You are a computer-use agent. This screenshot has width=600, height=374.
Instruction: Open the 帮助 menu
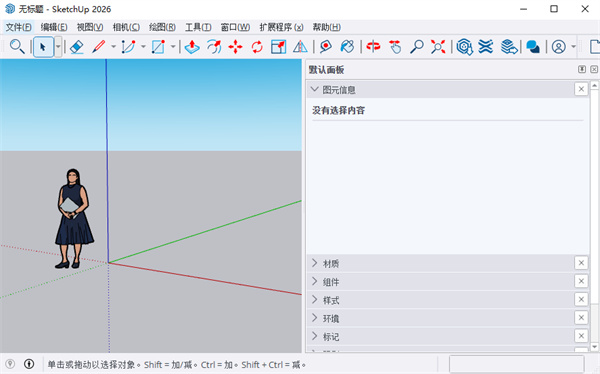click(326, 27)
